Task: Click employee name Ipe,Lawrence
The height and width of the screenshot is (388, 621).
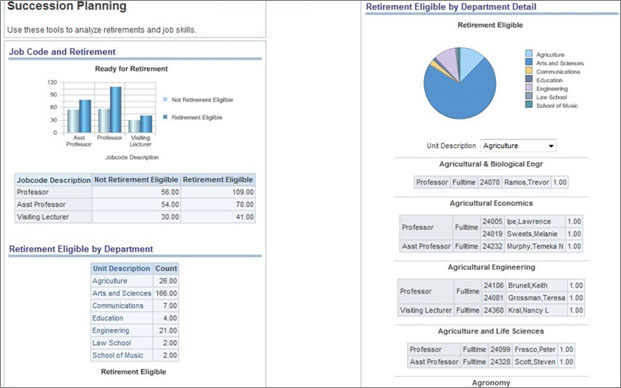Action: coord(529,221)
